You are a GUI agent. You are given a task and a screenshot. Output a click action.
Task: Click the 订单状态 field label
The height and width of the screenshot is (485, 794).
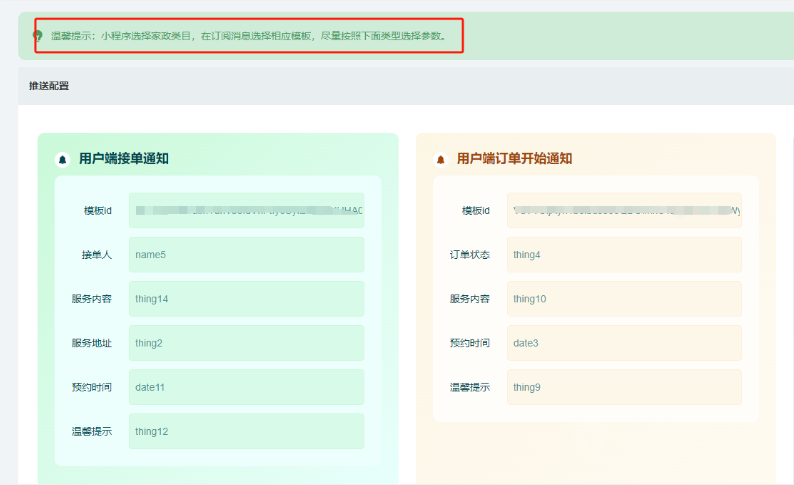(470, 255)
